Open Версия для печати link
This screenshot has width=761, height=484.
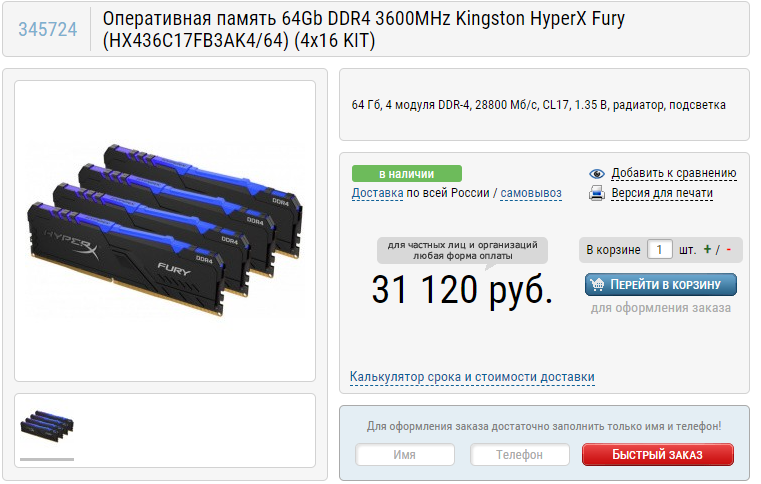pos(662,193)
